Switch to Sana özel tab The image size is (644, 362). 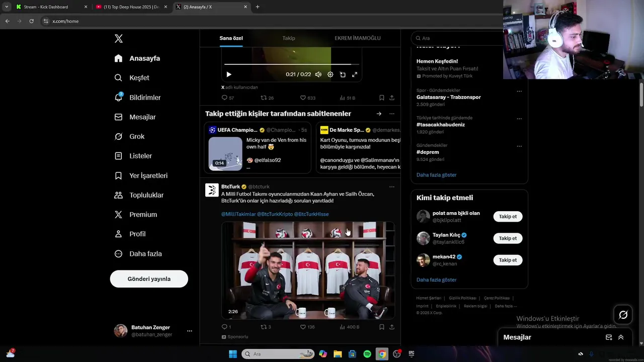[231, 38]
